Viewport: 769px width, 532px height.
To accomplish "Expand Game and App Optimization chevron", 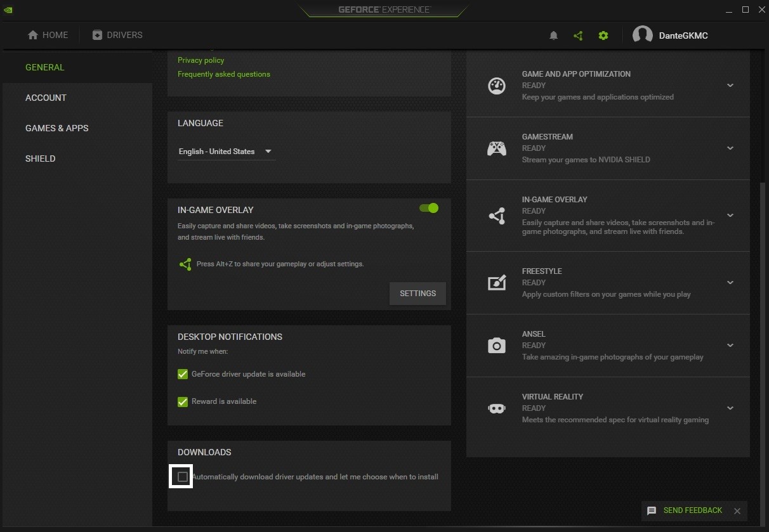I will coord(730,86).
